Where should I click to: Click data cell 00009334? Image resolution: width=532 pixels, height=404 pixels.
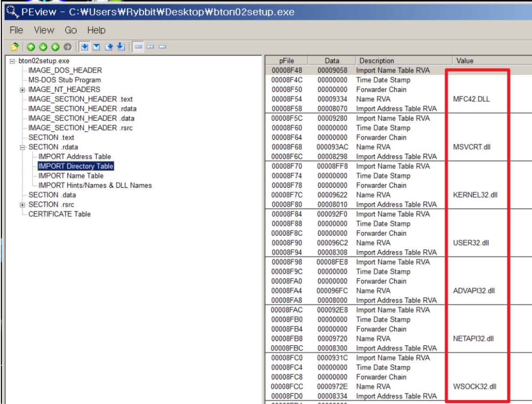pos(332,99)
